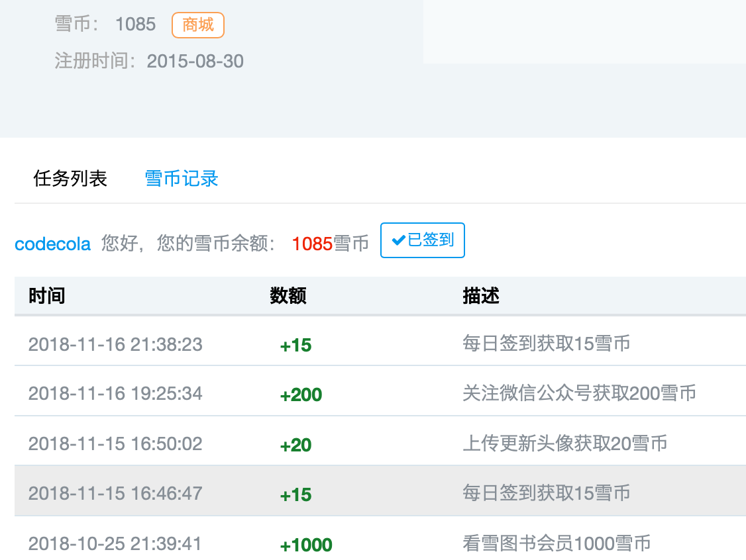The height and width of the screenshot is (560, 746).
Task: Click the 时间 column header
Action: 47,296
